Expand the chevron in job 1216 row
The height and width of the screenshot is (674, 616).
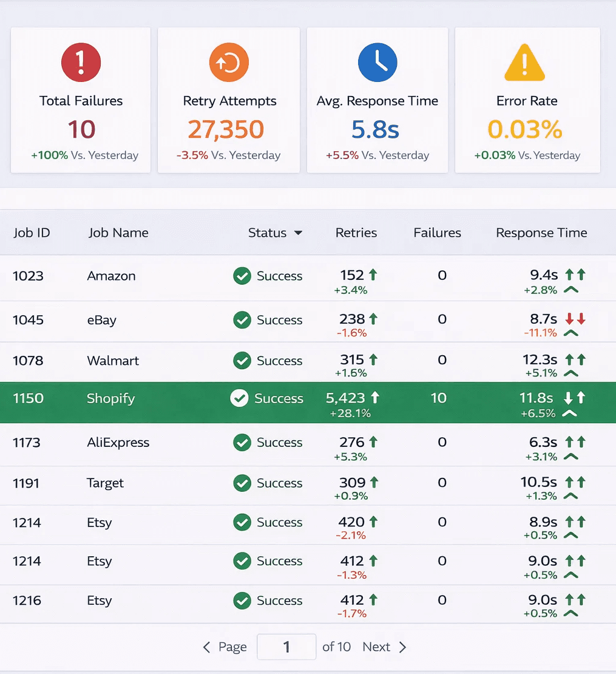(x=571, y=613)
